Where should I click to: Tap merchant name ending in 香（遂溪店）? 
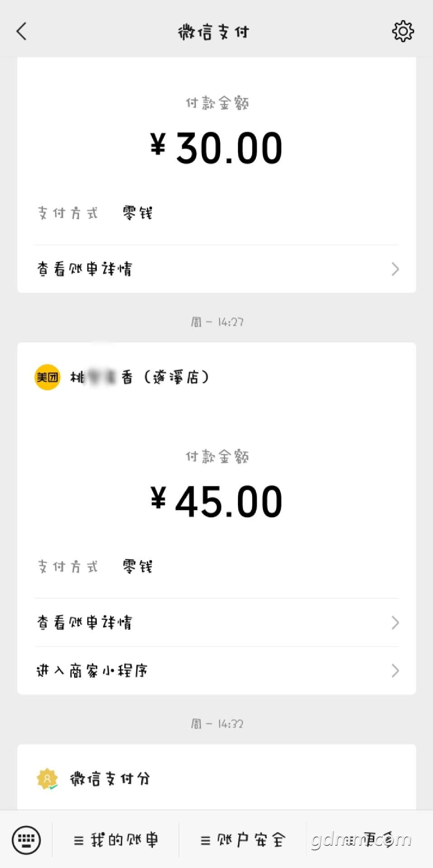coord(140,377)
